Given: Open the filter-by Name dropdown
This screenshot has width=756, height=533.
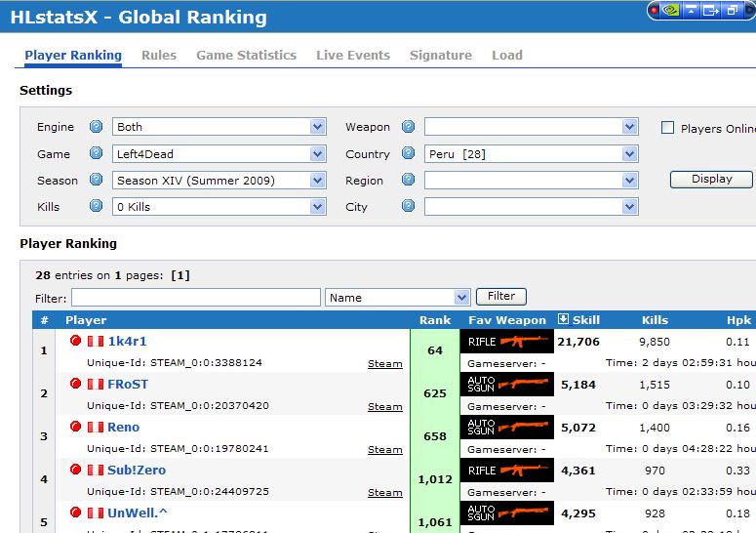Looking at the screenshot, I should click(398, 297).
